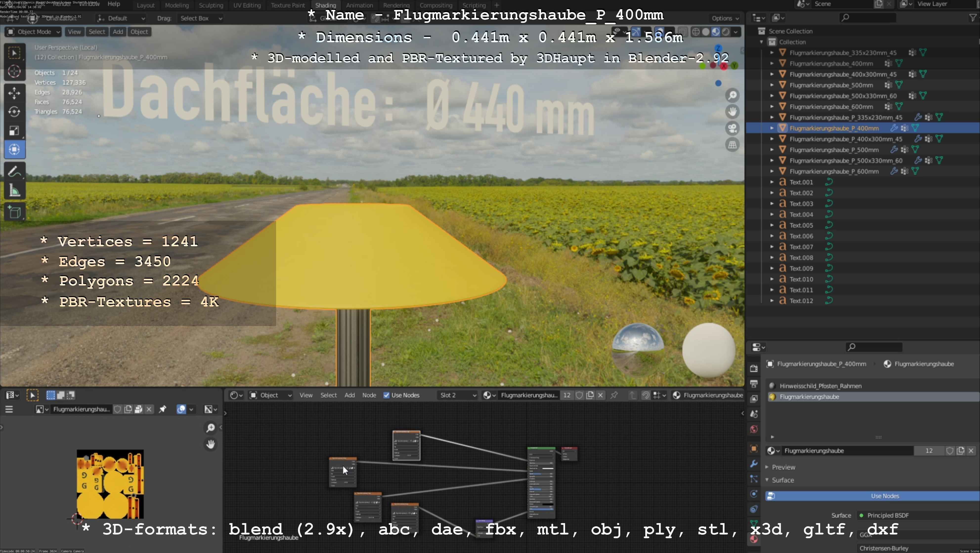The image size is (980, 553).
Task: Expand the Preview panel
Action: click(783, 467)
